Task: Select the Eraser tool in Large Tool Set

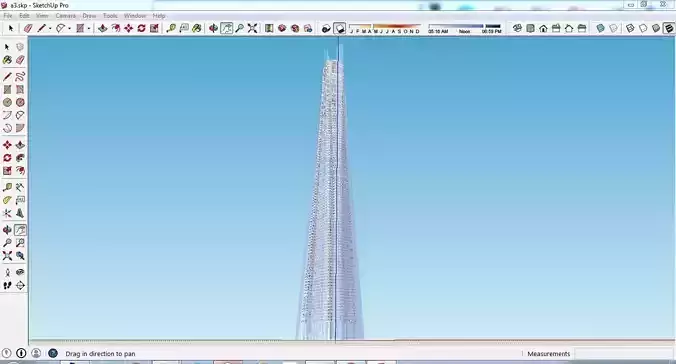Action: (x=20, y=60)
